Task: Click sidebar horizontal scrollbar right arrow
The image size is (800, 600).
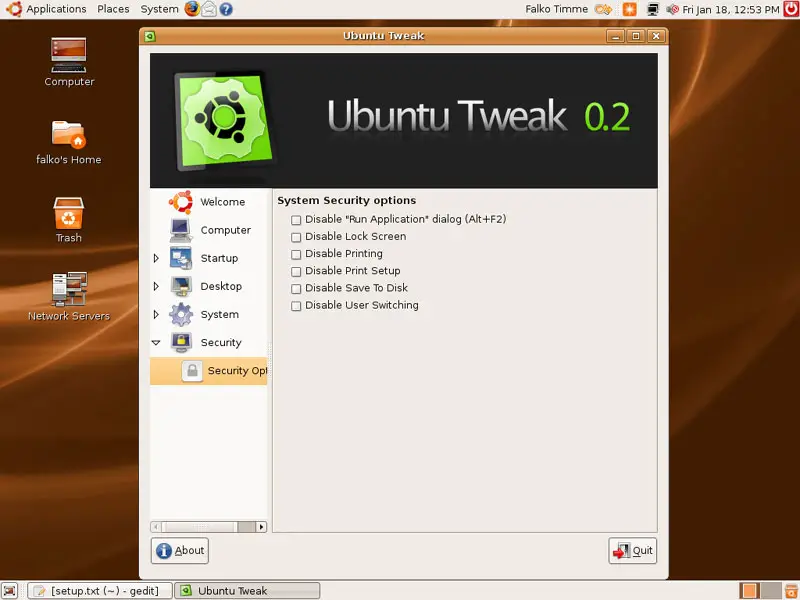Action: click(261, 527)
